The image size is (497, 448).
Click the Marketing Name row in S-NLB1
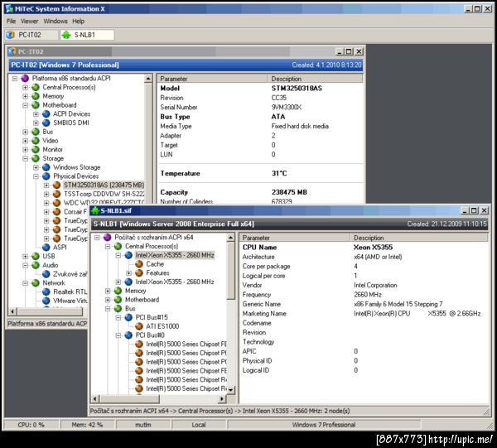(364, 314)
